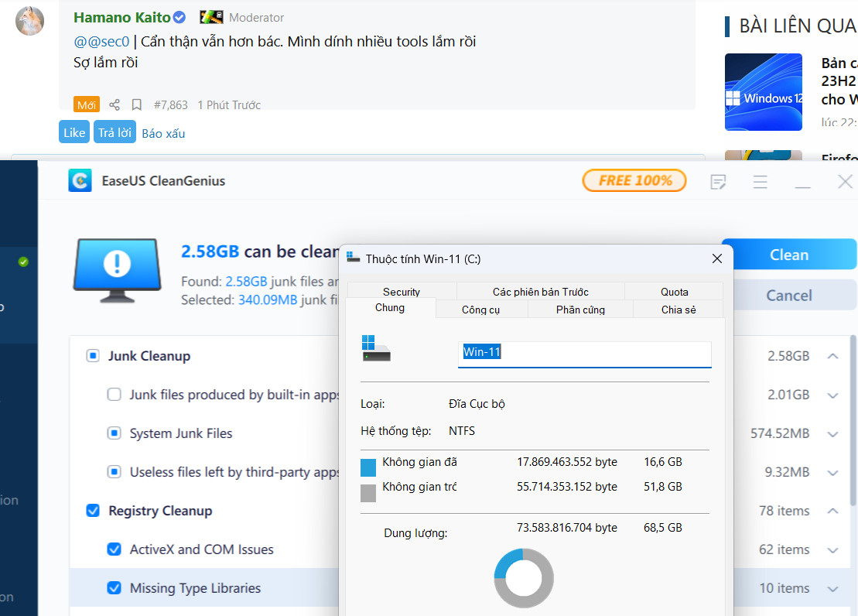This screenshot has width=858, height=616.
Task: Switch to the Security tab
Action: (402, 291)
